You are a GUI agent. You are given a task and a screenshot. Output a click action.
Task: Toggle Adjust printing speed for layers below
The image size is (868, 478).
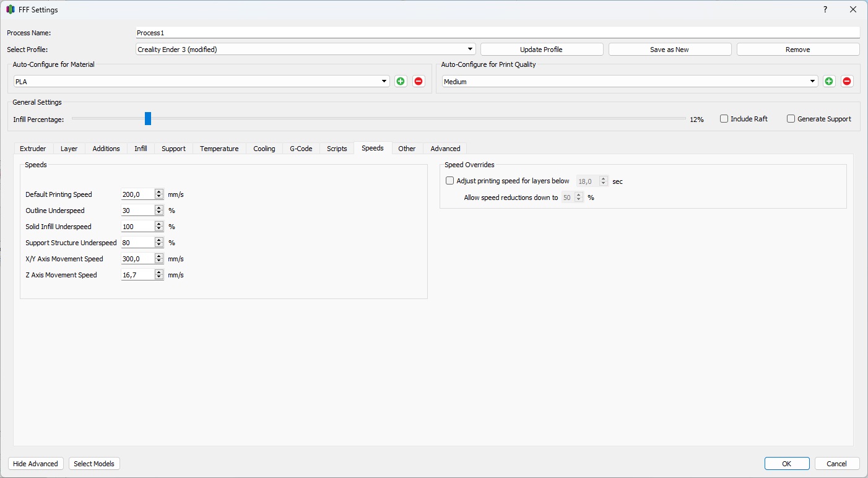(450, 181)
